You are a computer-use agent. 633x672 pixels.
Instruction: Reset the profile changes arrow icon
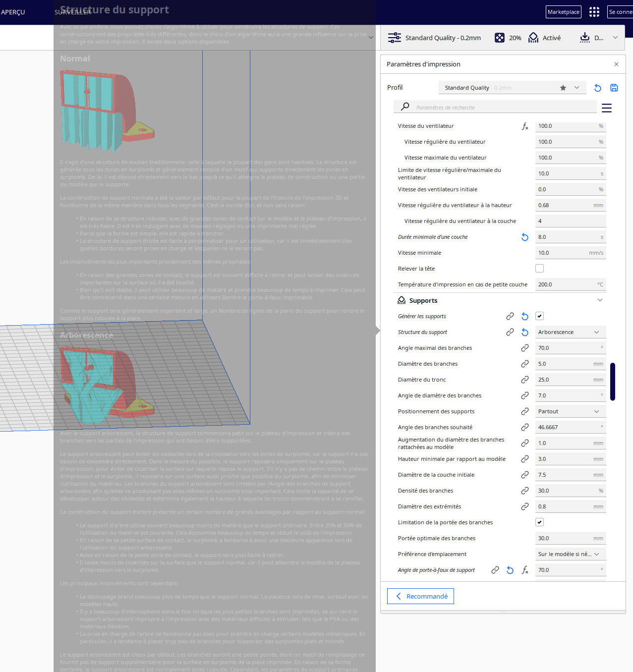(598, 88)
